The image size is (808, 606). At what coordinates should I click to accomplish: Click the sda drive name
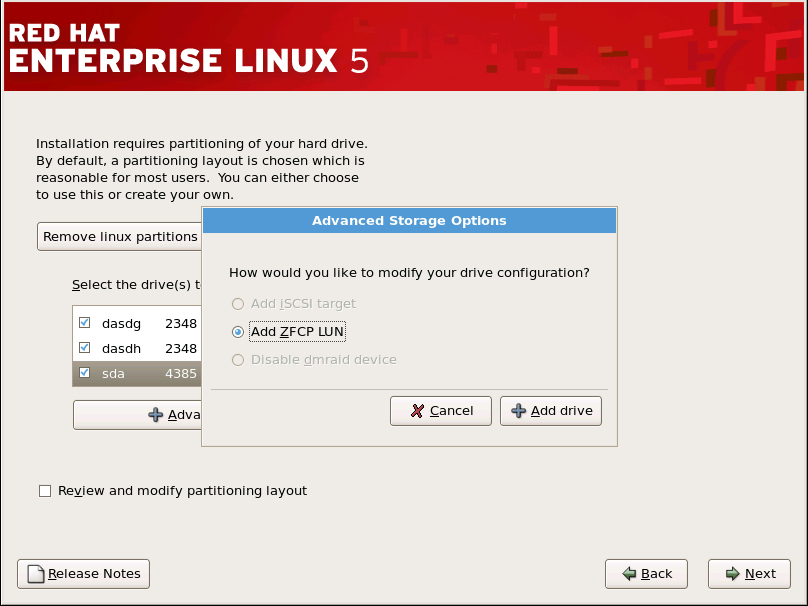113,374
